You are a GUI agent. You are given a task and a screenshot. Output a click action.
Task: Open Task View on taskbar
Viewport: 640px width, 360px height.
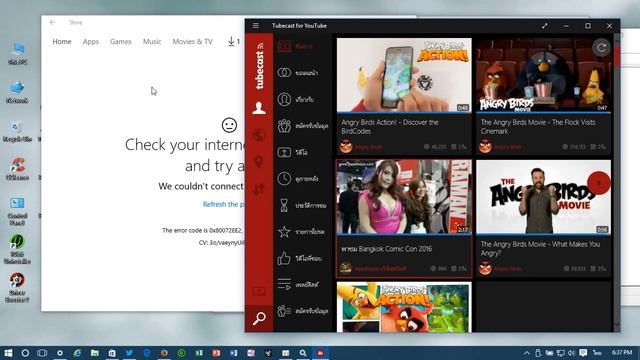tap(42, 353)
